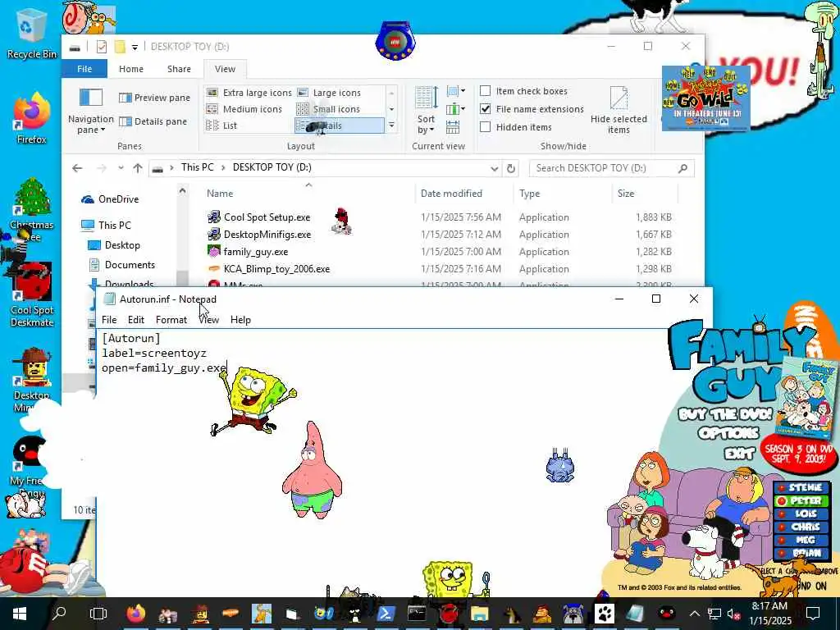
Task: Open Notepad's File menu
Action: point(109,320)
